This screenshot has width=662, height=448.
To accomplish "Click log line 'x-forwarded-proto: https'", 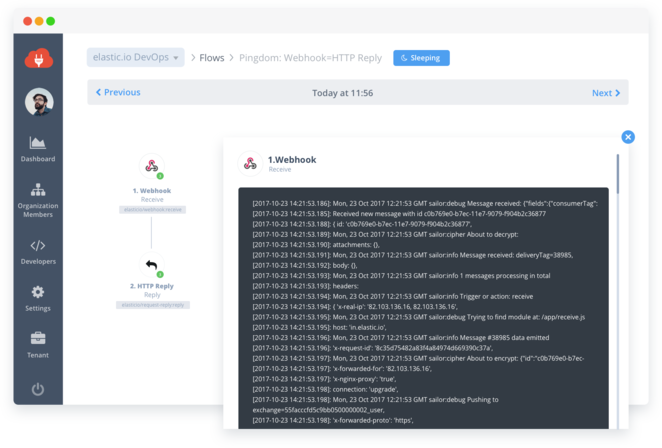I will 333,421.
